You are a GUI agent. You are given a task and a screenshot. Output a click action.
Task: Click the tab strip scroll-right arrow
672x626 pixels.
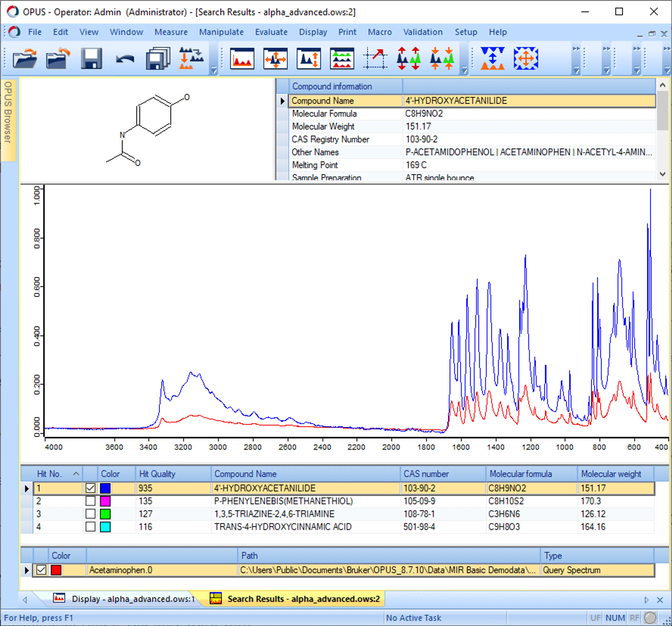point(646,600)
